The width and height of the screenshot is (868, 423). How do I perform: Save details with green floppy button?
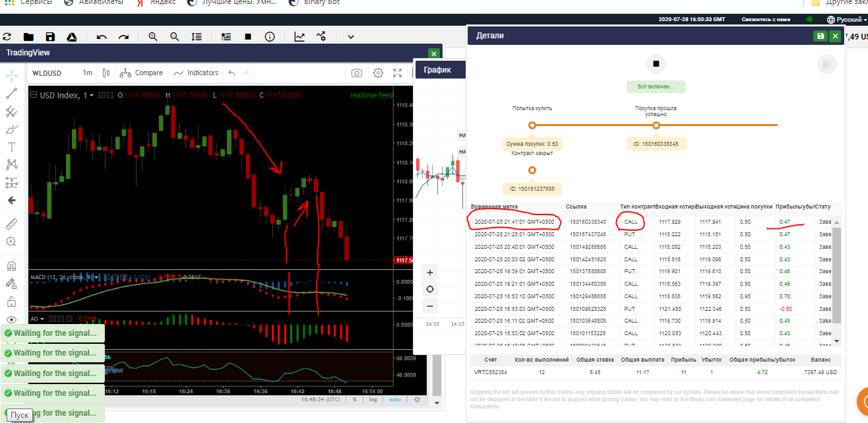tap(821, 36)
